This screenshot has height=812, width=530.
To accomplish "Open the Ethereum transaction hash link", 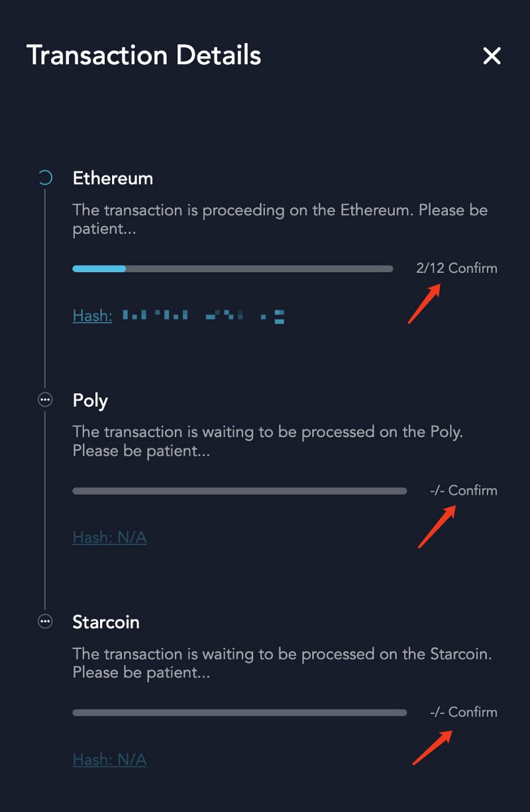I will point(178,316).
